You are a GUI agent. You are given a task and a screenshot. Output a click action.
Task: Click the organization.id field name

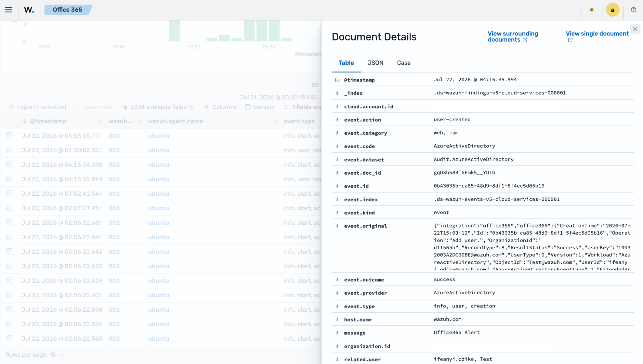pos(367,346)
